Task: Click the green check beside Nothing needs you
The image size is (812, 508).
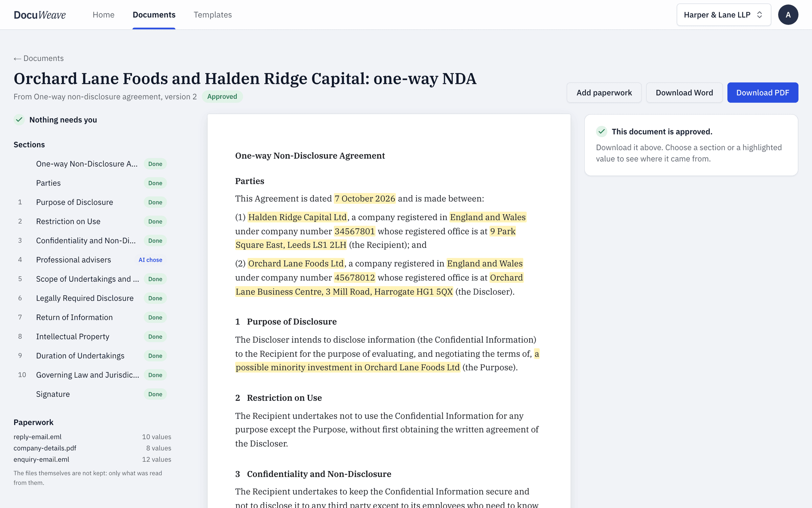Action: 19,120
